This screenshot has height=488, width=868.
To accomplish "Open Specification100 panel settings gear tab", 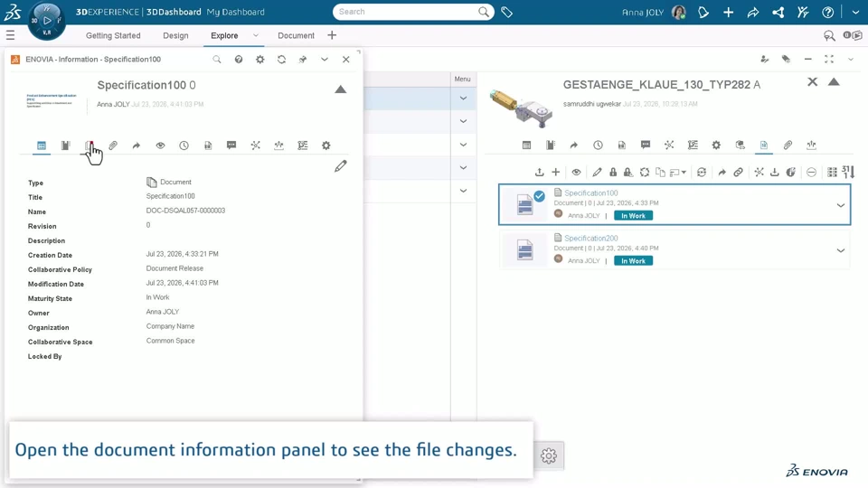I will coord(326,145).
